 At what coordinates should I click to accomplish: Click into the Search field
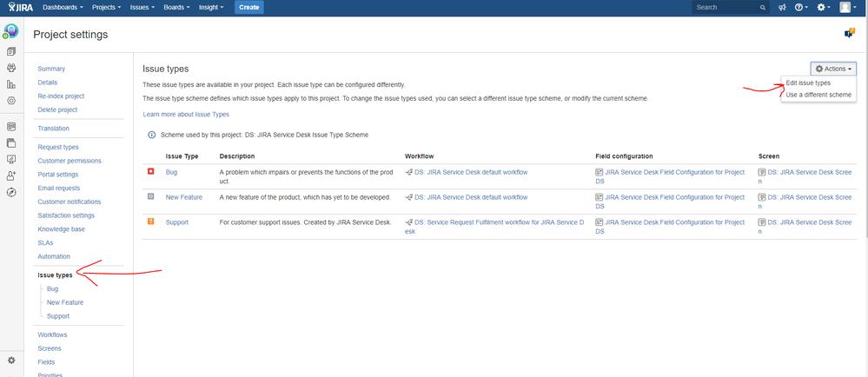(x=730, y=8)
